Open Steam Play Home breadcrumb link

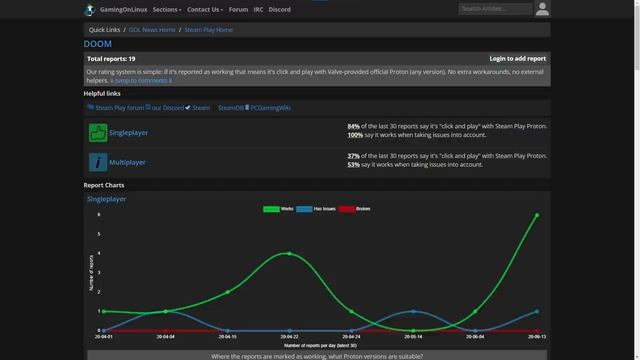(209, 30)
